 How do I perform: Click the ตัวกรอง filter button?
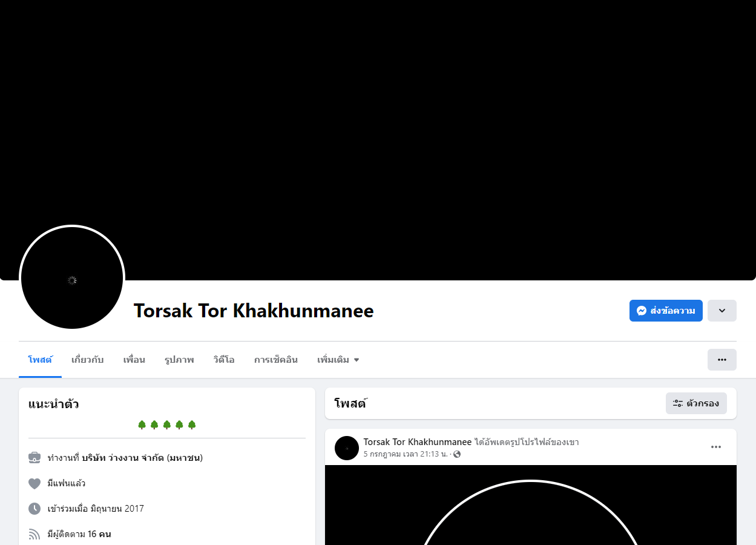(696, 403)
